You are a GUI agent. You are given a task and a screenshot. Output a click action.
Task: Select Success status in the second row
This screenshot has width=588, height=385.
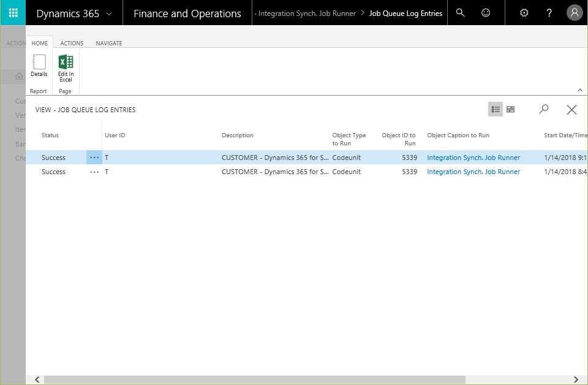pyautogui.click(x=54, y=172)
